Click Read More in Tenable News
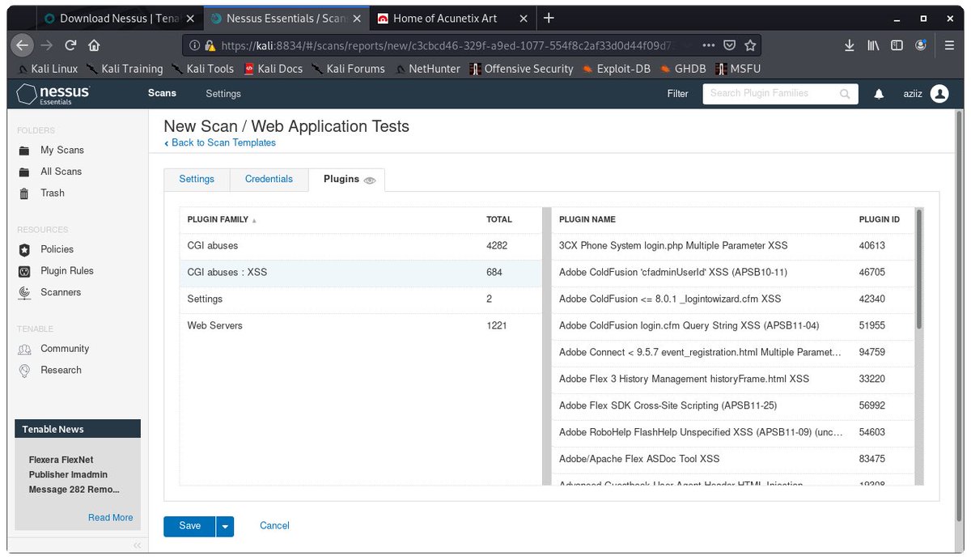This screenshot has height=560, width=971. [110, 518]
